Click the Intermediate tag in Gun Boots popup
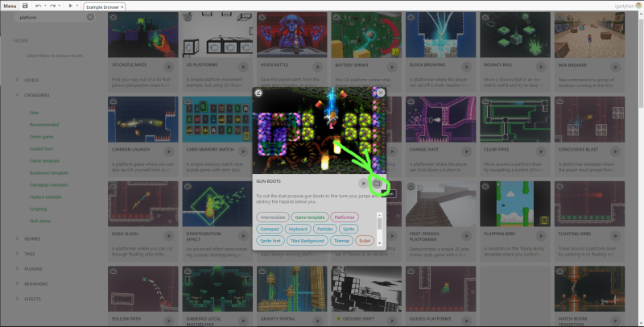The height and width of the screenshot is (327, 644). tap(273, 217)
